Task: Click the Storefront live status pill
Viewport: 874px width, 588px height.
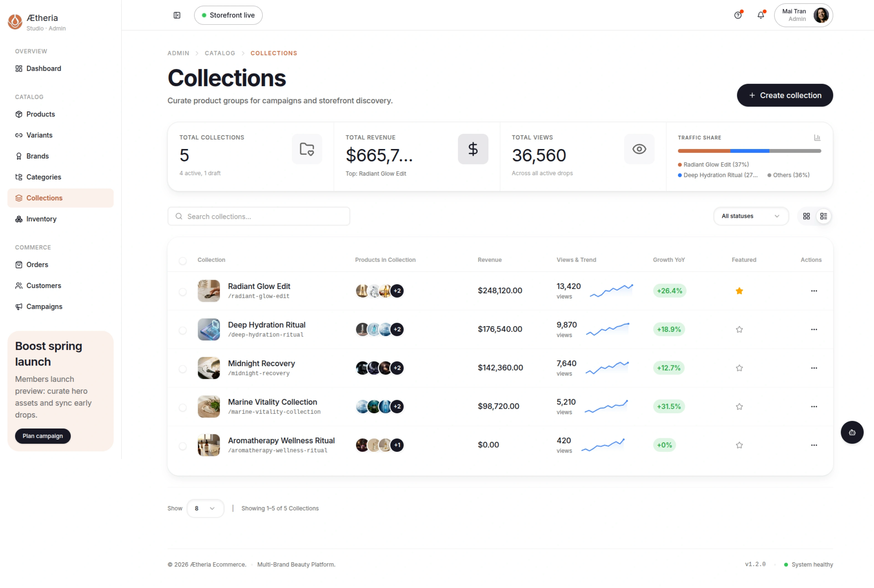Action: [x=228, y=15]
